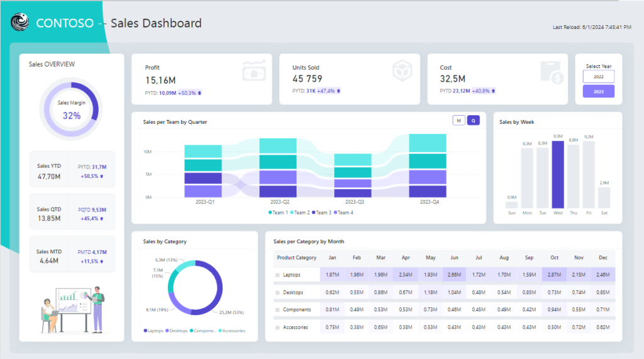Click the Units Sold value 45 759

tap(307, 79)
